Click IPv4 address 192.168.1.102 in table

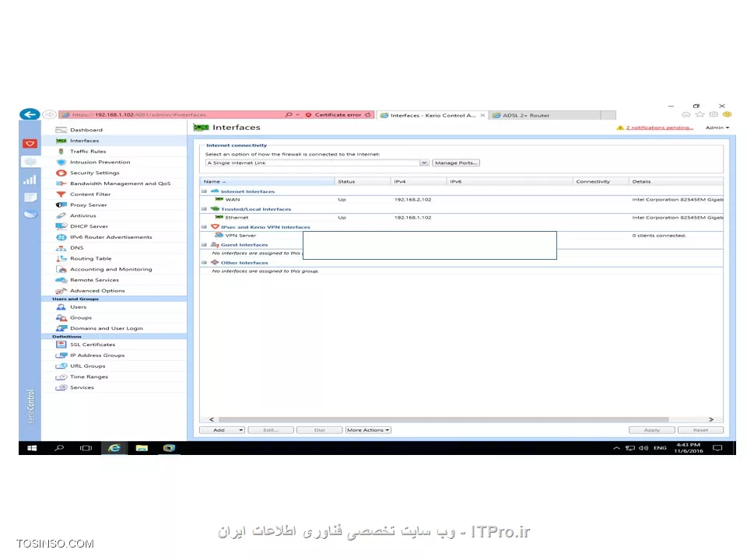[x=412, y=218]
